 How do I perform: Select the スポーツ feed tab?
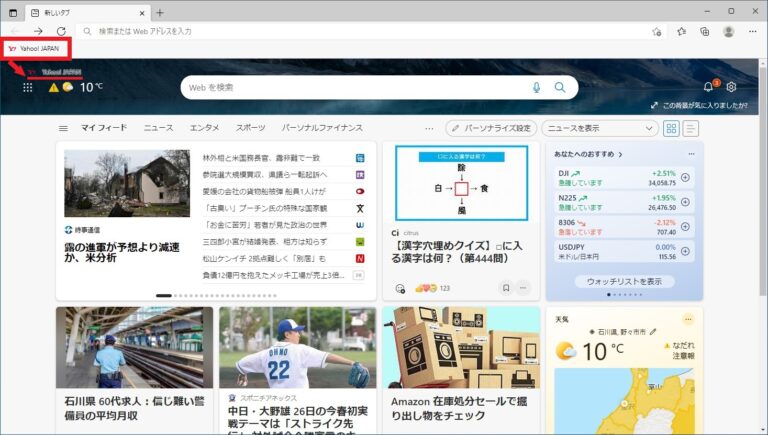251,128
